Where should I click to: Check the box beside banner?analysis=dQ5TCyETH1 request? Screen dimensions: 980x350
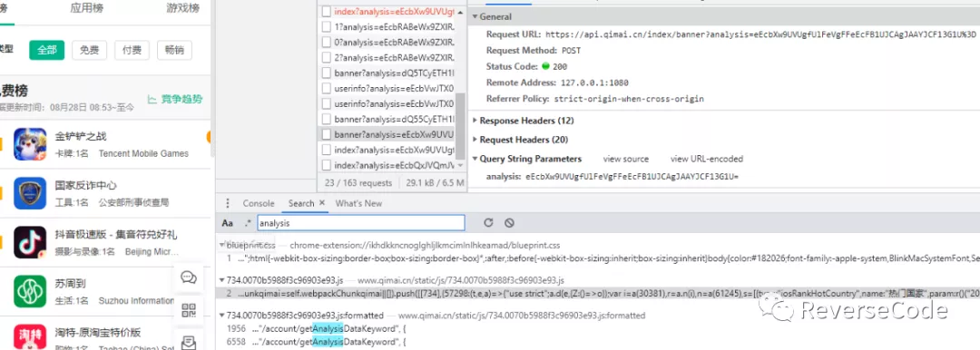coord(327,73)
